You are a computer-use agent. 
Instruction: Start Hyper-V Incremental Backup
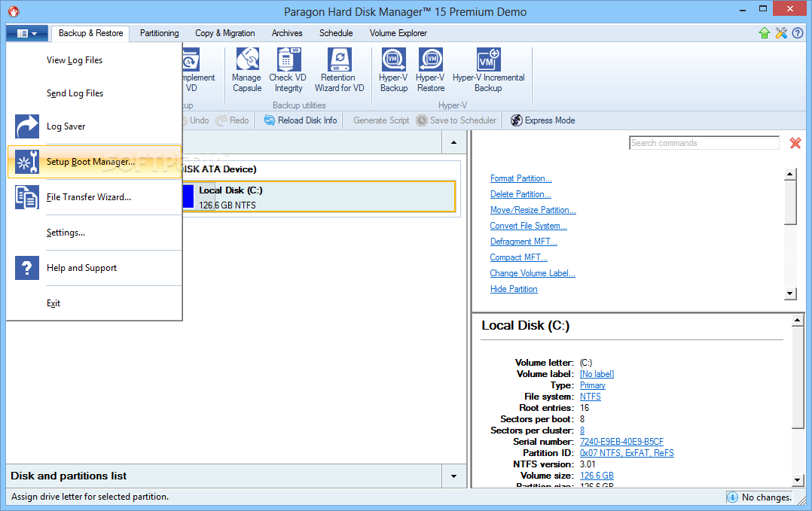[488, 70]
